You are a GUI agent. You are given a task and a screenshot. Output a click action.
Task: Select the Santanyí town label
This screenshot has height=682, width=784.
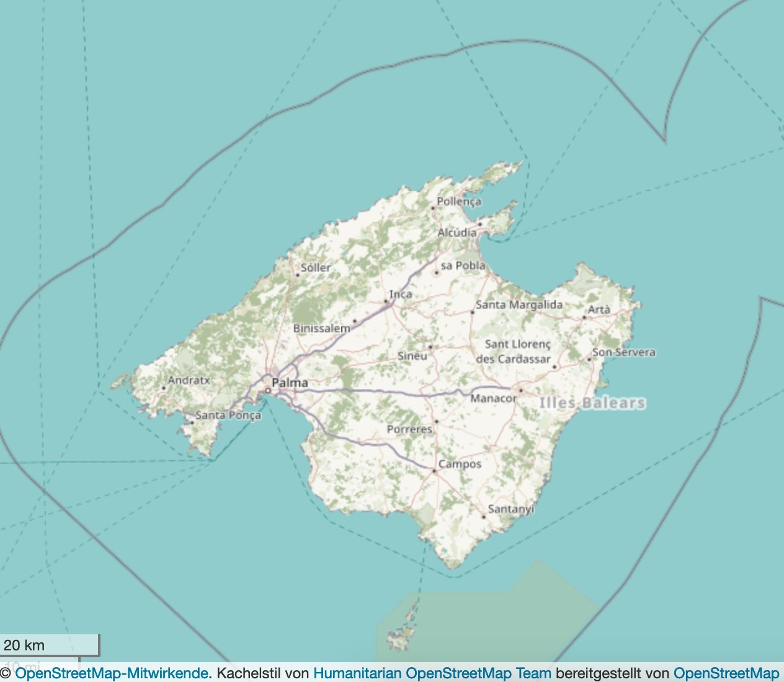pyautogui.click(x=511, y=509)
